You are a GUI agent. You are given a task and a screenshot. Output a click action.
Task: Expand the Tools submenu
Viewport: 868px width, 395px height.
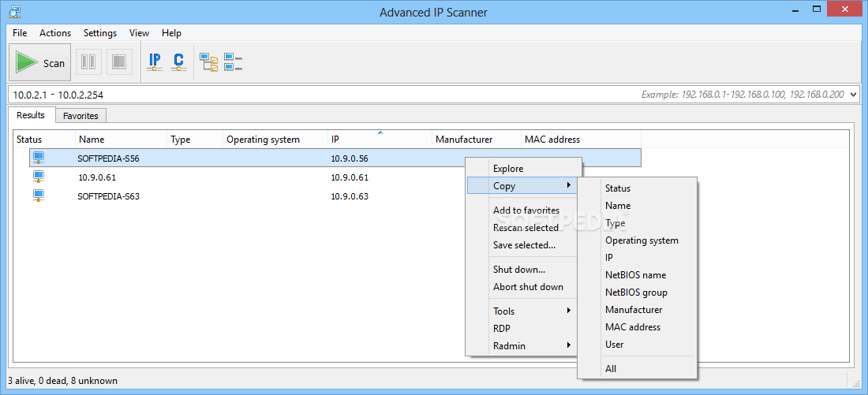522,311
